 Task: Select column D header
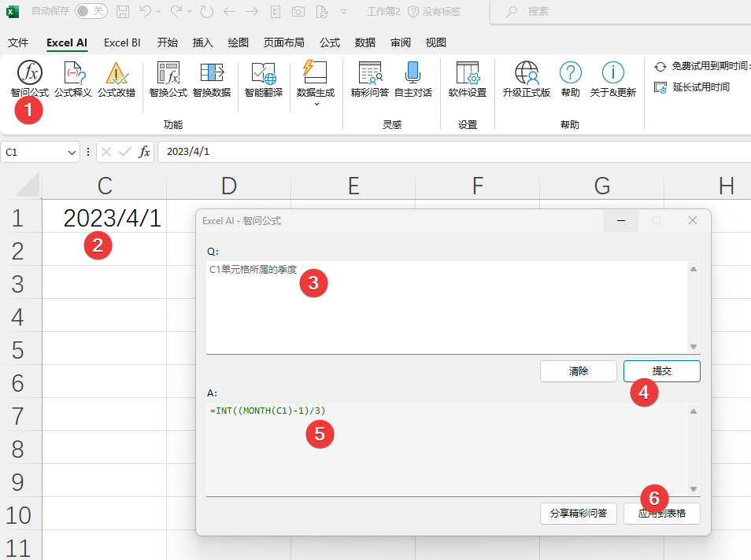point(229,186)
